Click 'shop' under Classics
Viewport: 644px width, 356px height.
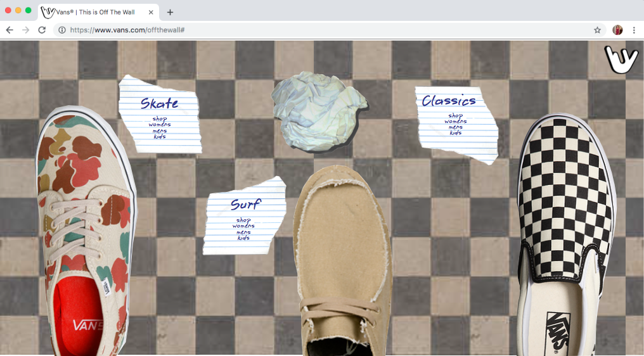456,116
